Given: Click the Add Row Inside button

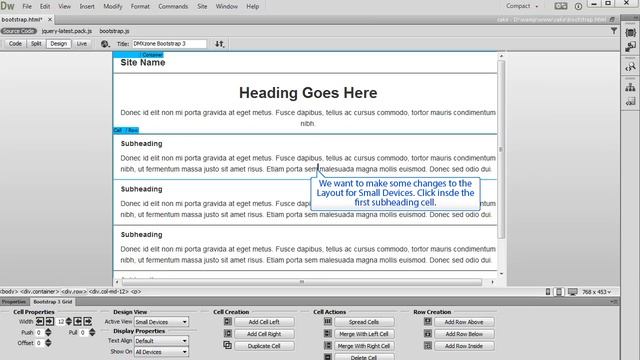Looking at the screenshot, I should point(464,346).
